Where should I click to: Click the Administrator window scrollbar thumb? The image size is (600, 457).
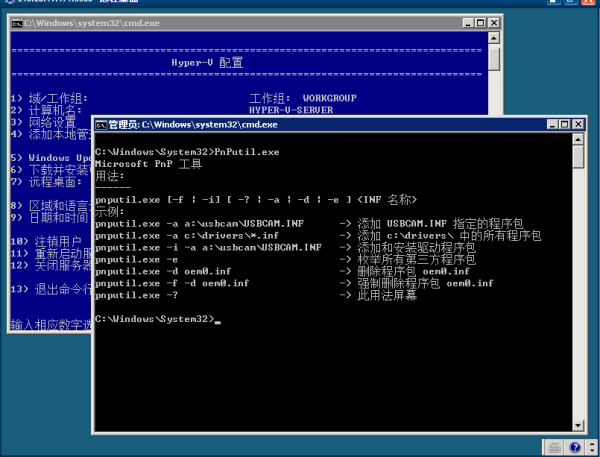tap(578, 159)
